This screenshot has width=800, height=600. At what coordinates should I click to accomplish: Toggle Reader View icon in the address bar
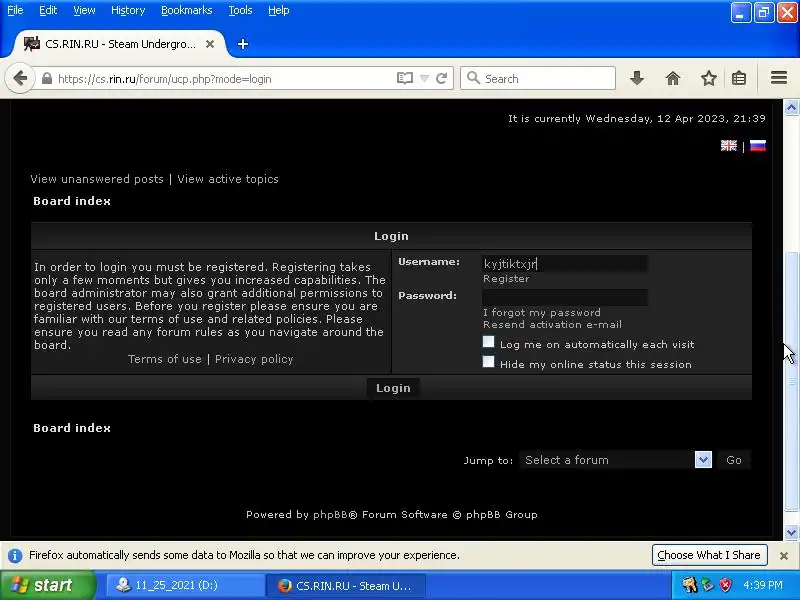405,79
